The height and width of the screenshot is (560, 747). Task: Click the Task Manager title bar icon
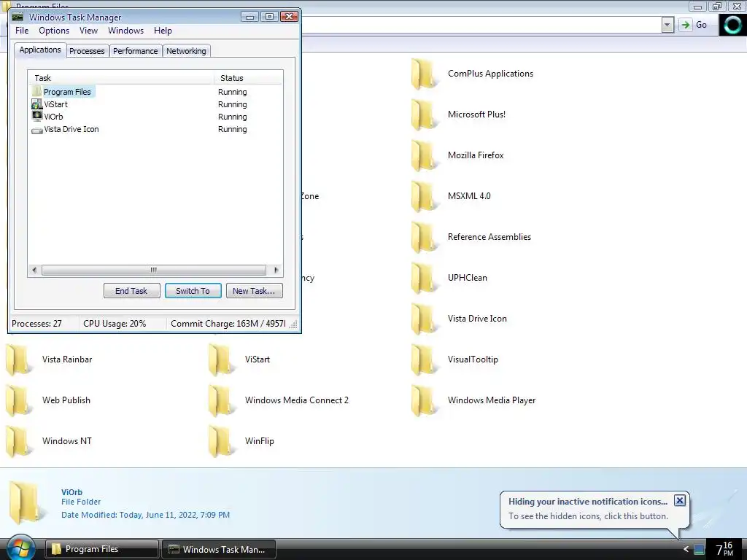tap(18, 17)
